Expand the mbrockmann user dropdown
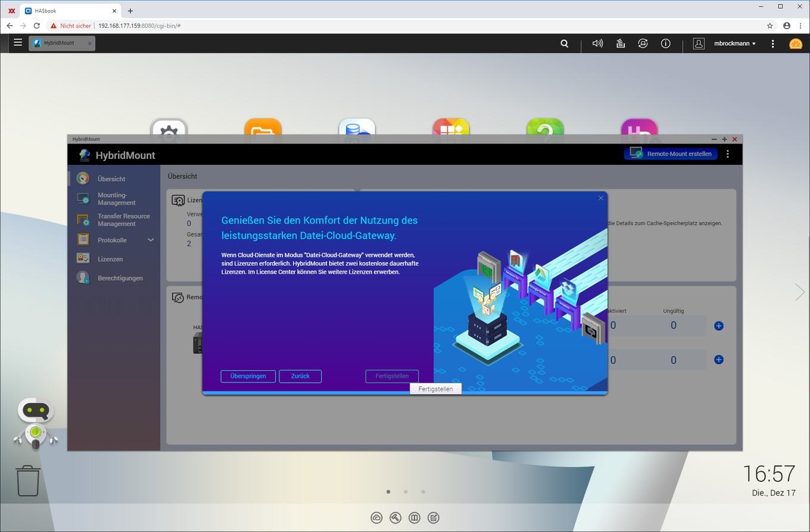Image resolution: width=810 pixels, height=532 pixels. [735, 43]
